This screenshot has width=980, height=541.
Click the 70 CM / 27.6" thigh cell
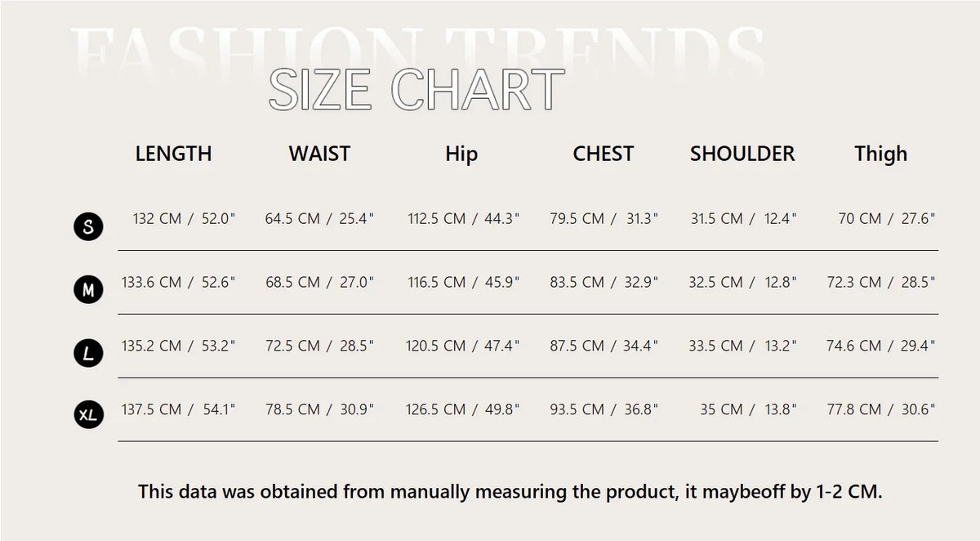coord(886,219)
